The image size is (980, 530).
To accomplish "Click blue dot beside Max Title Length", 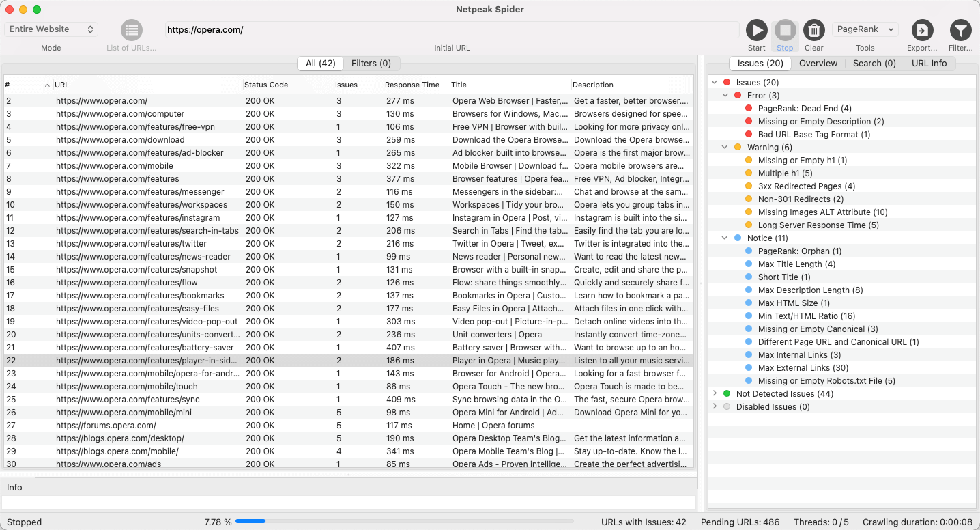I will coord(749,264).
